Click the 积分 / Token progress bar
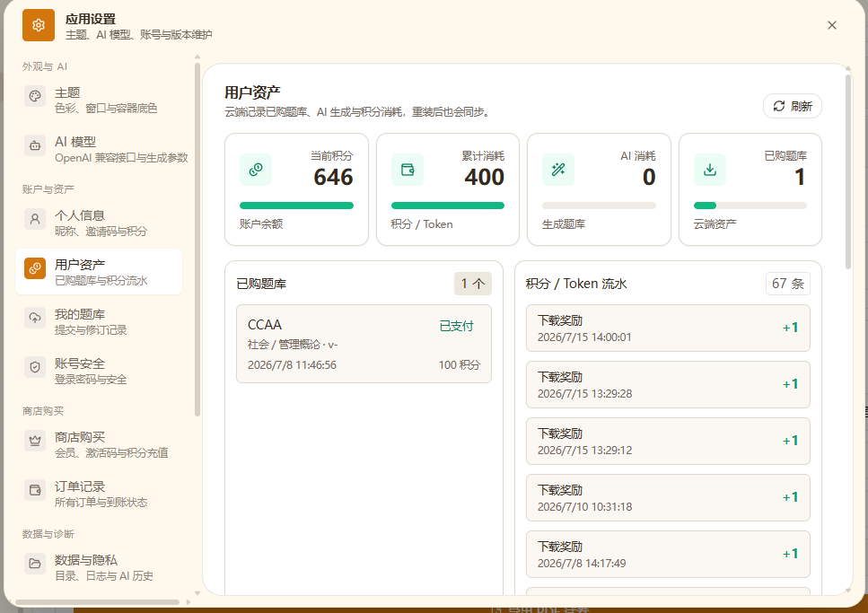This screenshot has width=868, height=613. click(x=448, y=206)
